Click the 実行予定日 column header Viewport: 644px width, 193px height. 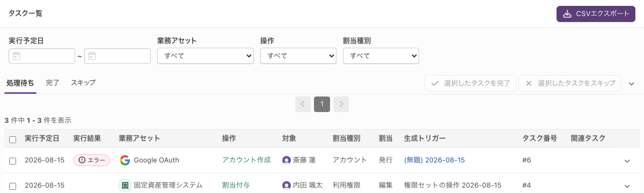point(42,138)
